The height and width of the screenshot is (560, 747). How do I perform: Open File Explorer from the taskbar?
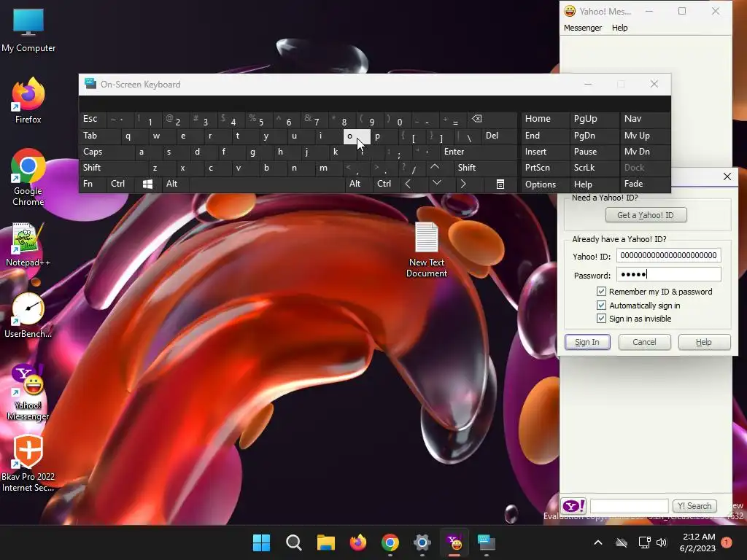click(x=326, y=542)
